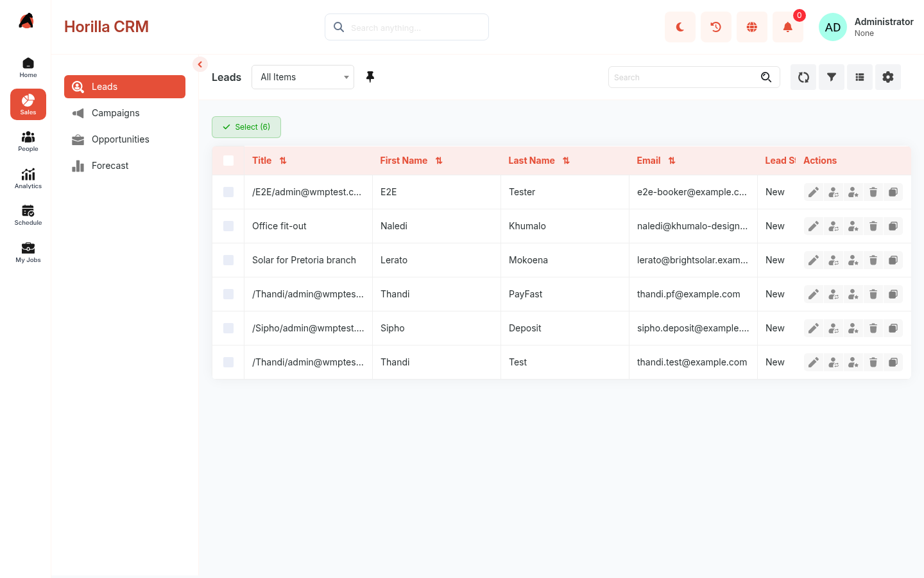Open Forecast in the Sales menu
The height and width of the screenshot is (578, 924).
[124, 166]
